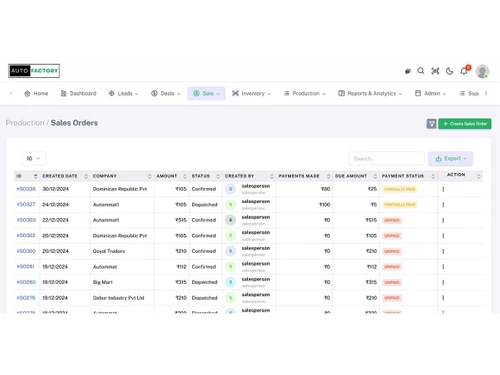This screenshot has height=375, width=500.
Task: Sort by Created By column
Action: click(249, 176)
